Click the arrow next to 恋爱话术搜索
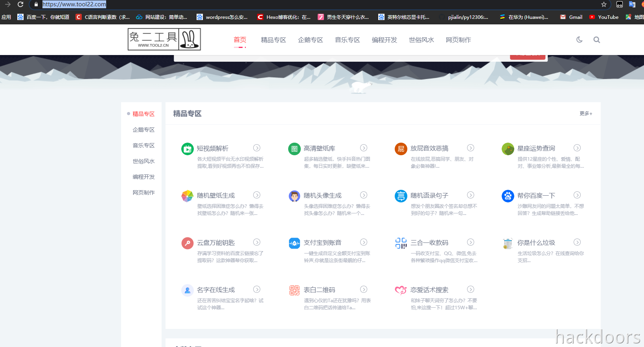 [471, 289]
